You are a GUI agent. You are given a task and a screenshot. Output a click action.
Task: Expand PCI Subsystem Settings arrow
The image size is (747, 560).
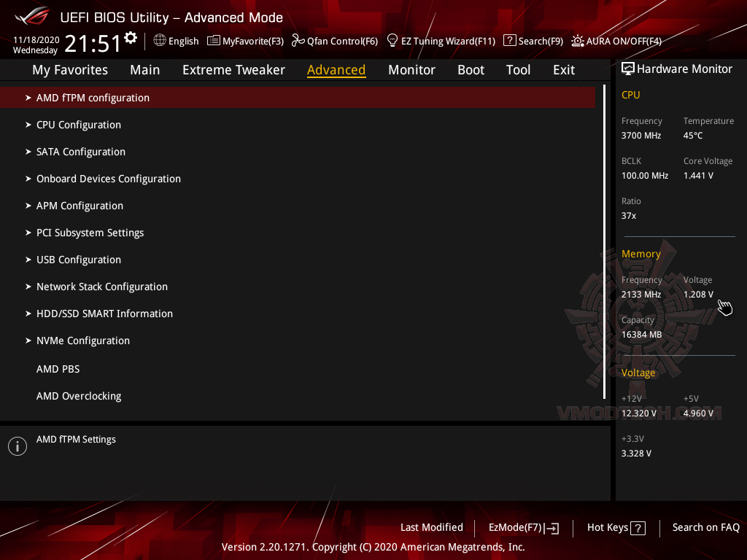28,233
